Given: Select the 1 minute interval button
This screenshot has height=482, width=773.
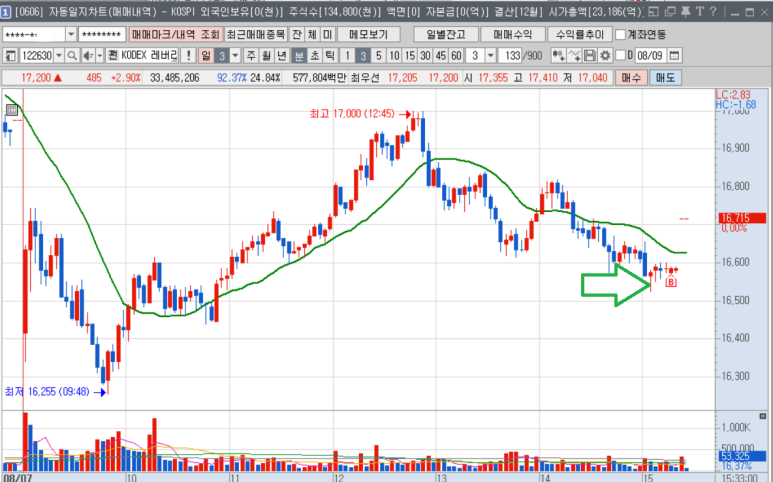Looking at the screenshot, I should coord(348,56).
